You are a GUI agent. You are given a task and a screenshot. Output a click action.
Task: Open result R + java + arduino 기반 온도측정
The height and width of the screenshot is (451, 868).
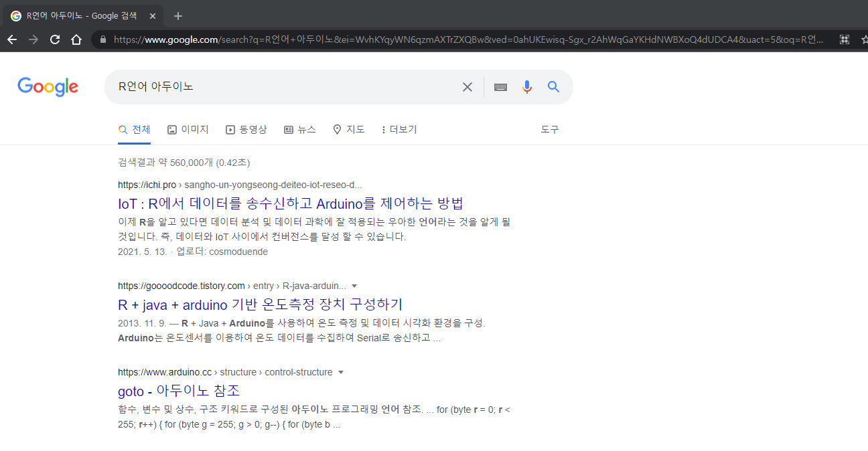point(261,304)
